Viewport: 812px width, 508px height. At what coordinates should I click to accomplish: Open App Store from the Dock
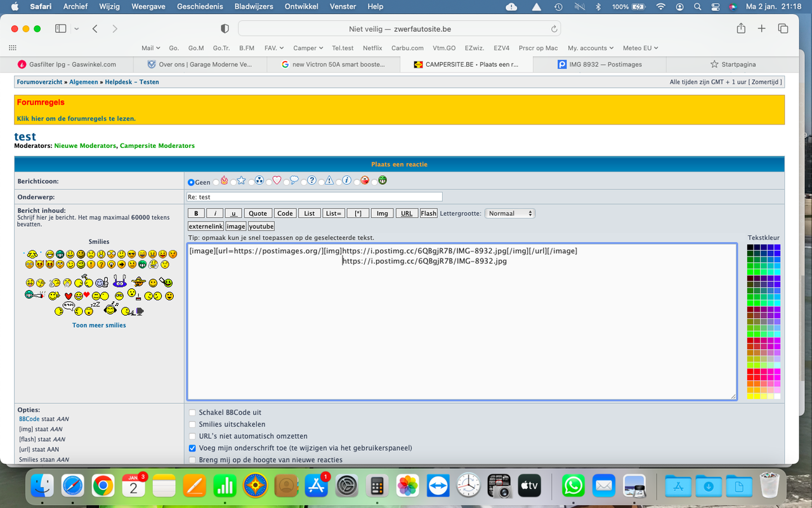click(x=317, y=486)
